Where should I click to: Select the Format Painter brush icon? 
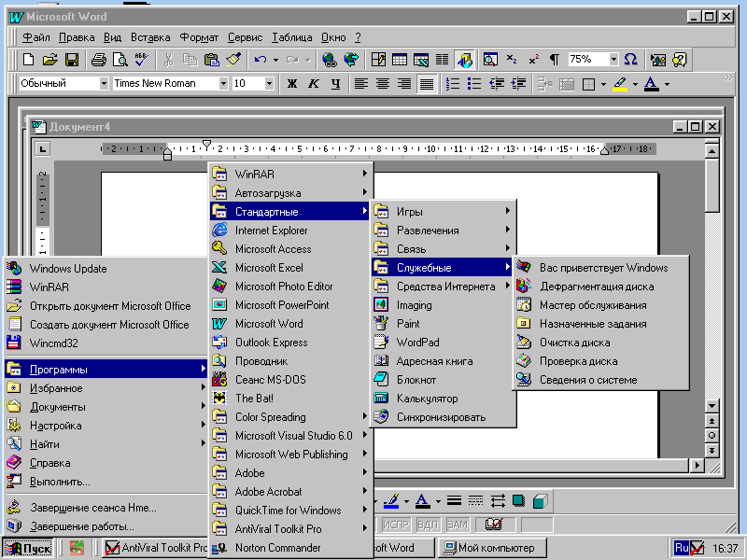(x=233, y=60)
